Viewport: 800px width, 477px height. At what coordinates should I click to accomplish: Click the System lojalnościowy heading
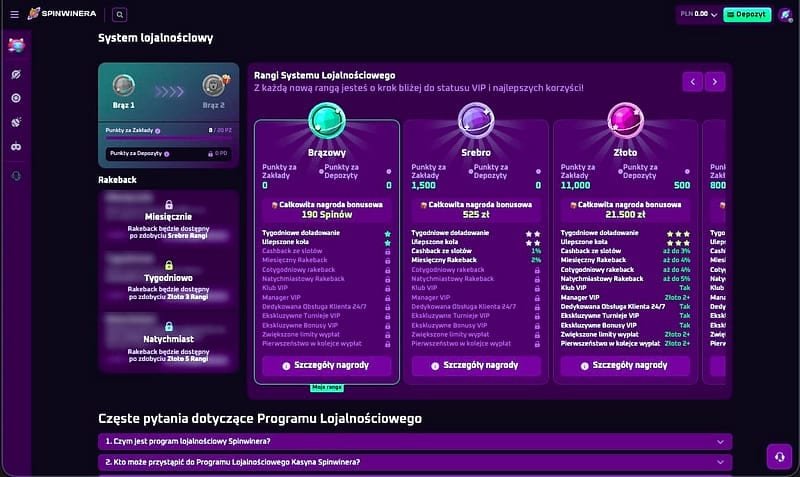click(156, 38)
